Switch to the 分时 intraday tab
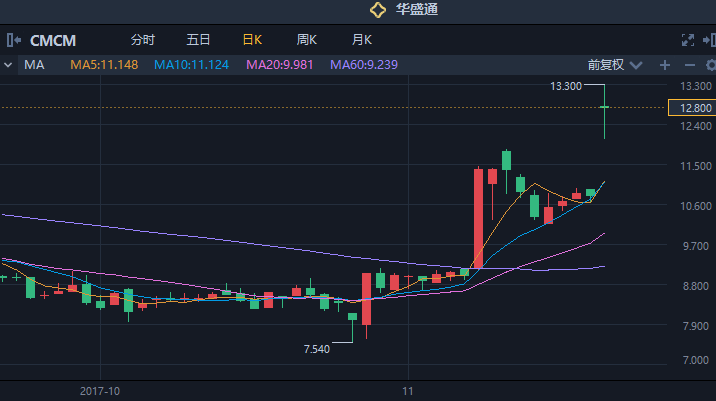 click(143, 40)
